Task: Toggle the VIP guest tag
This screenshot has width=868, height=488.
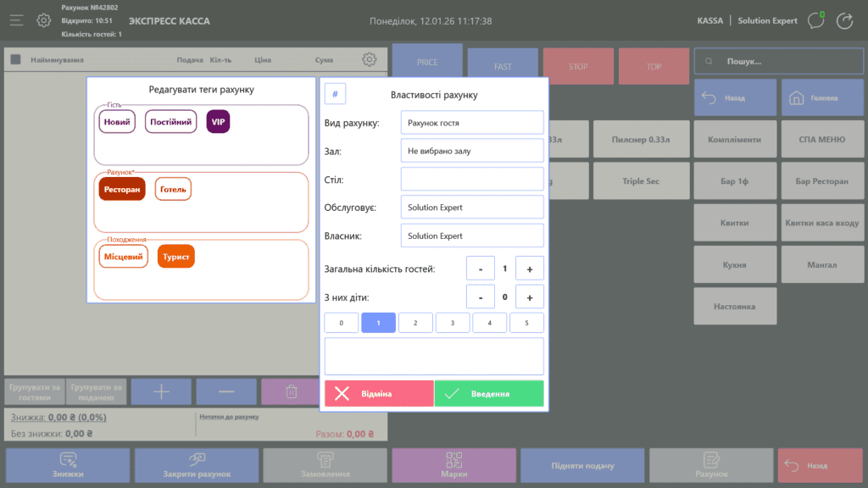Action: tap(218, 122)
